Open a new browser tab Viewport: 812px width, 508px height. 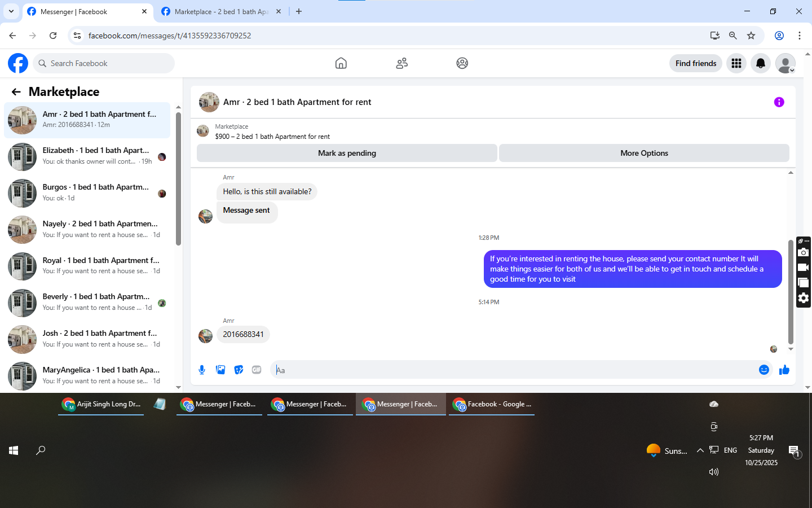pos(299,11)
